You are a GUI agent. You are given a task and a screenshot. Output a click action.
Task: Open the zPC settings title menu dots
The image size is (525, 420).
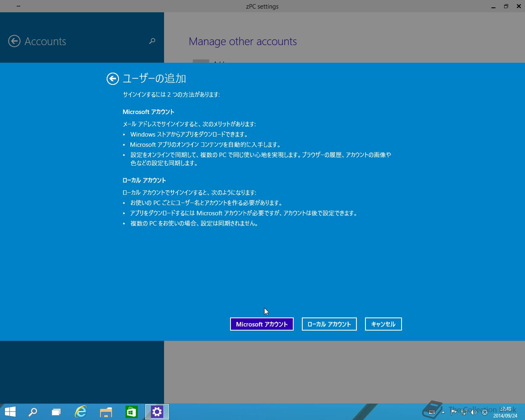point(18,6)
